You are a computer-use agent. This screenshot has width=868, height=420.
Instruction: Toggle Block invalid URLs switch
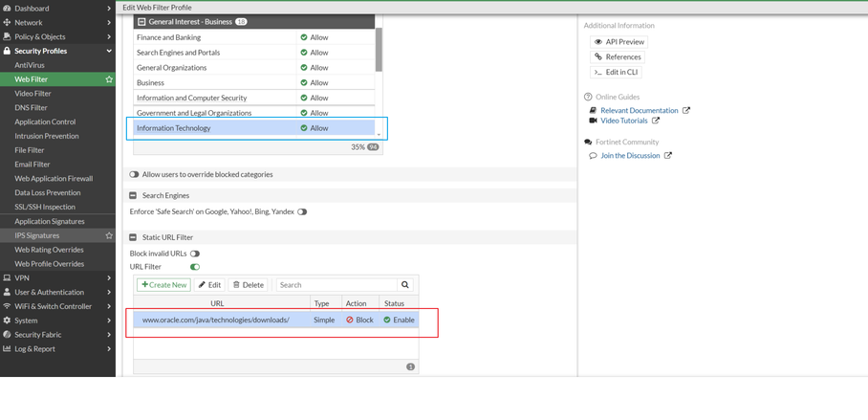[195, 254]
